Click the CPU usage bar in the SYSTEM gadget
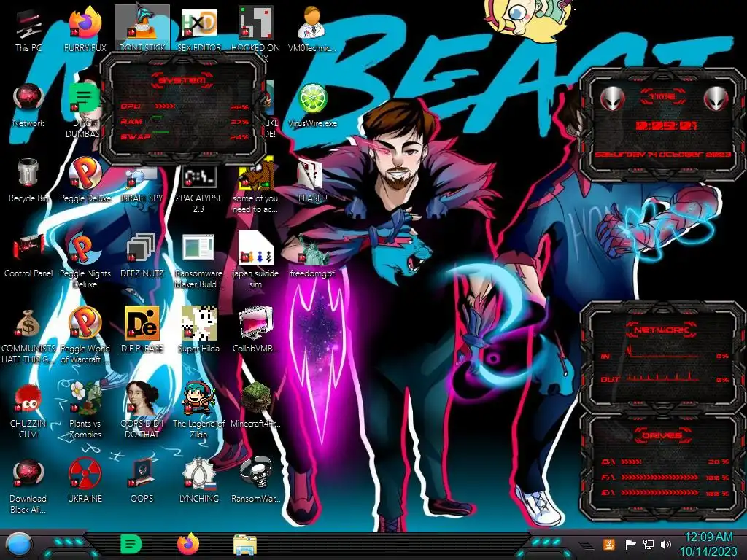This screenshot has height=560, width=747. pos(166,106)
